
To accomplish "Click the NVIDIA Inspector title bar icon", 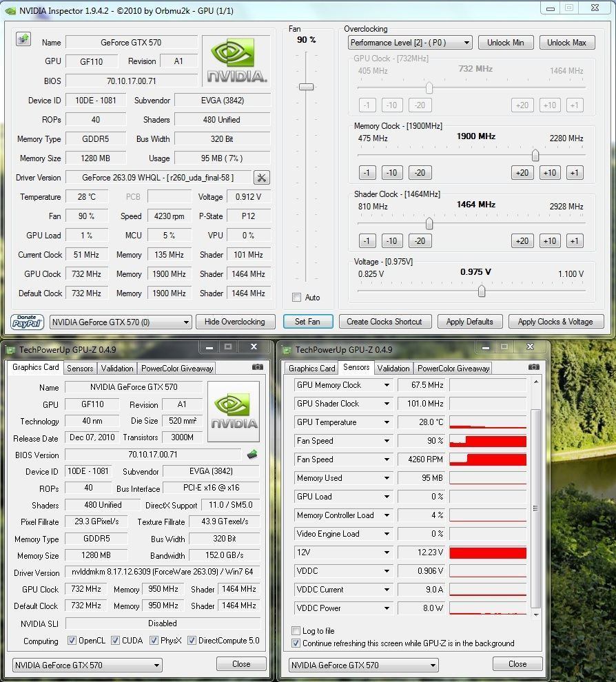I will 10,11.
